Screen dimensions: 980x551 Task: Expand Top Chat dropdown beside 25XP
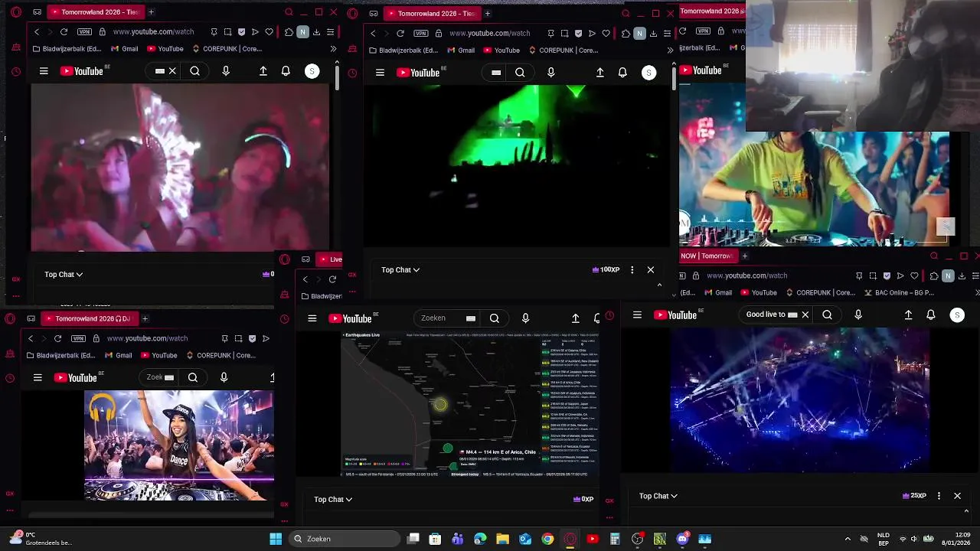[x=658, y=496]
